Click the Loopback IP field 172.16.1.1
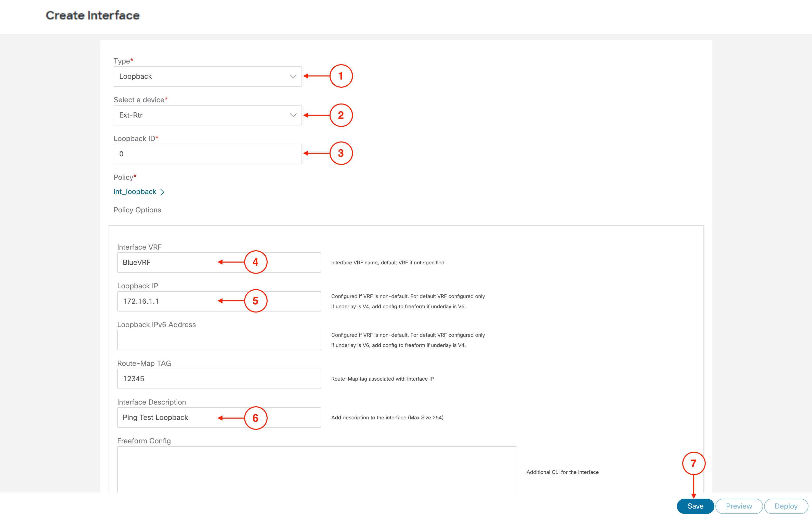 point(219,301)
